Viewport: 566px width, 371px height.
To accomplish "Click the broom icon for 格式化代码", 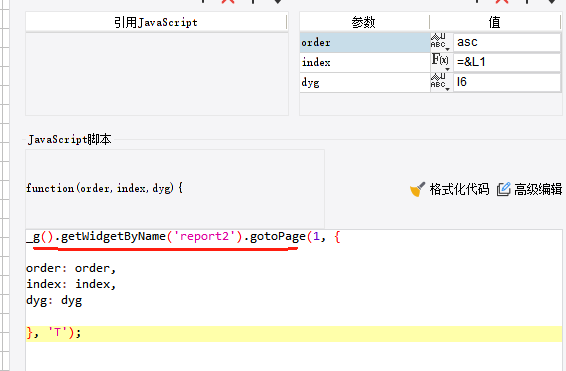I will point(417,189).
